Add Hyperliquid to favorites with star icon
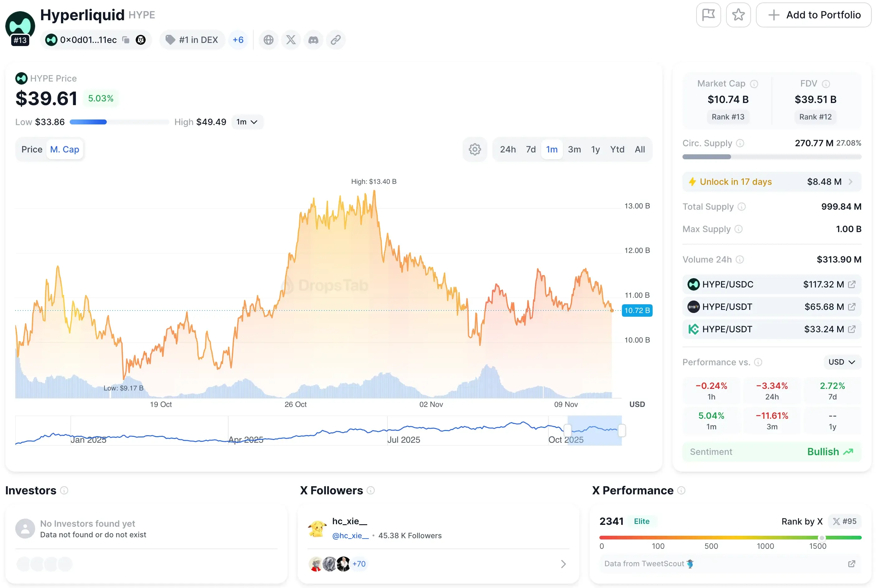Image resolution: width=877 pixels, height=588 pixels. coord(738,15)
